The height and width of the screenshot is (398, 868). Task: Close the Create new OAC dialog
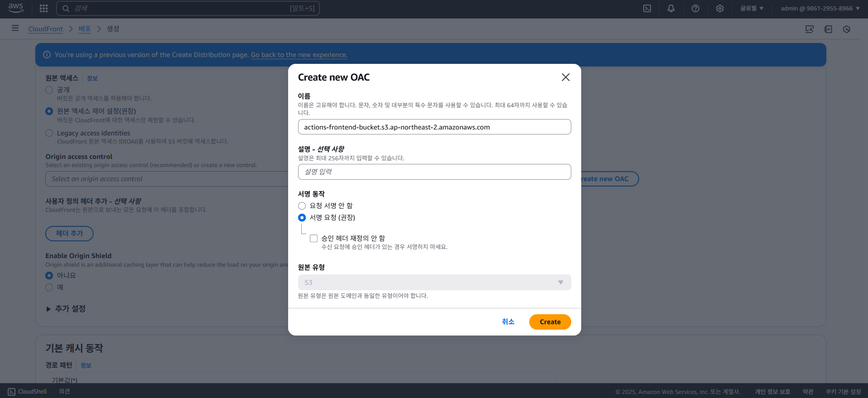click(565, 77)
